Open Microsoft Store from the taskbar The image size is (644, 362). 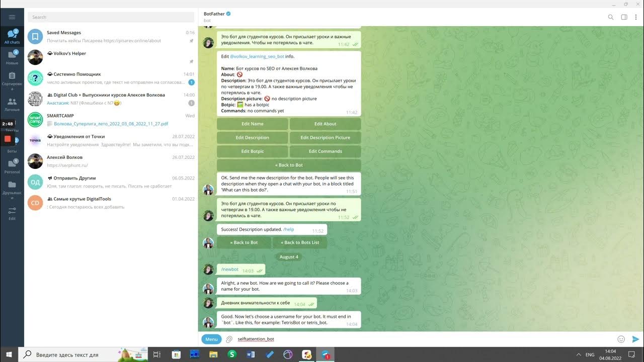(176, 354)
